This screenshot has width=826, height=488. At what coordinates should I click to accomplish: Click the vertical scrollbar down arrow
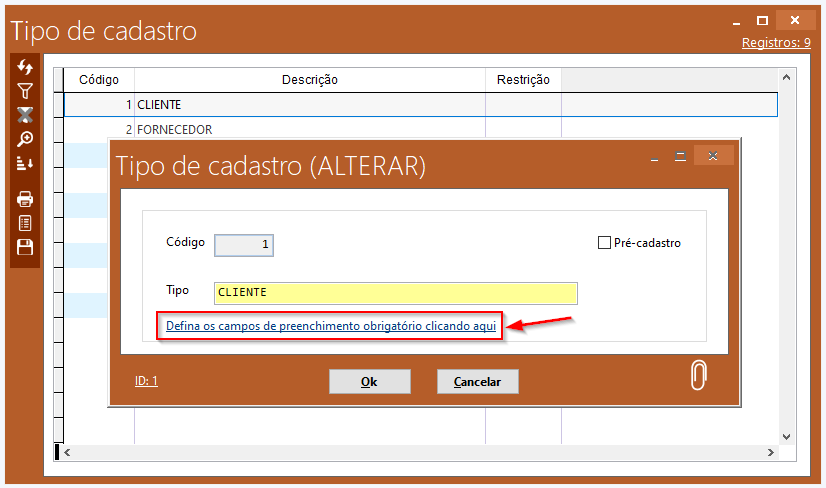(x=786, y=437)
